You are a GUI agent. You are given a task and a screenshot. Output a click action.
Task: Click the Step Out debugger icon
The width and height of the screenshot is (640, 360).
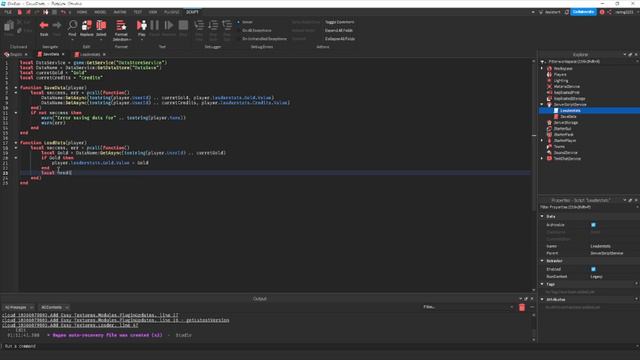click(227, 26)
